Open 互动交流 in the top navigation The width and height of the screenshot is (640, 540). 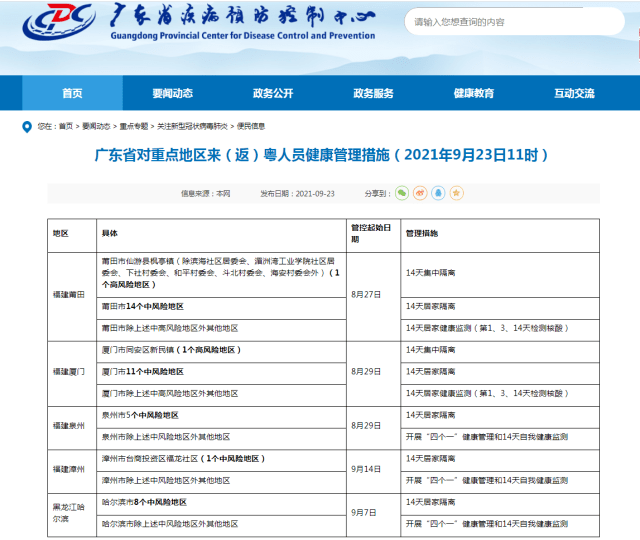(x=574, y=93)
